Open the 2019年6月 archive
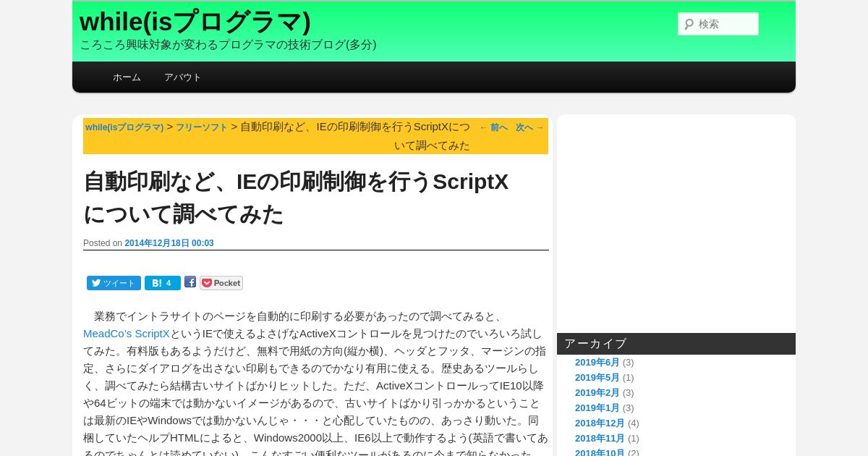 (597, 362)
